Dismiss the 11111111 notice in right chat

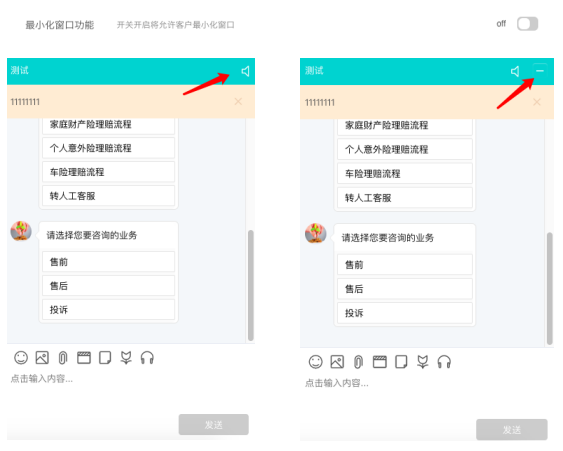tap(537, 102)
